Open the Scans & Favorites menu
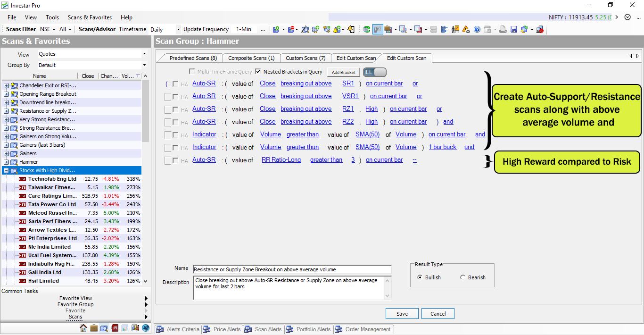 click(x=90, y=17)
